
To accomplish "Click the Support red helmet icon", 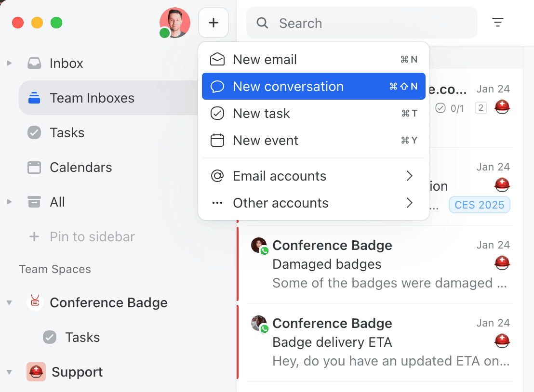I will click(36, 372).
